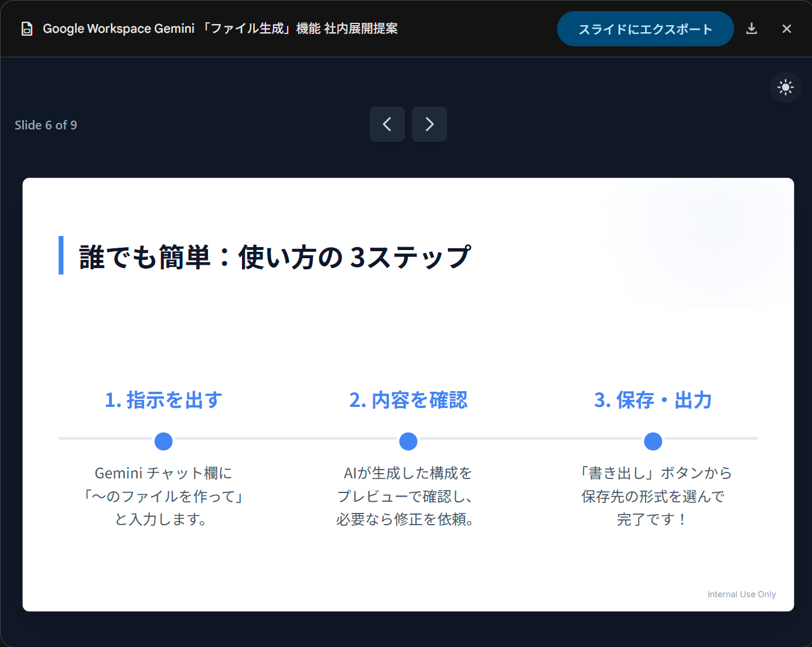Click the timeline dot under step 2

pos(408,441)
